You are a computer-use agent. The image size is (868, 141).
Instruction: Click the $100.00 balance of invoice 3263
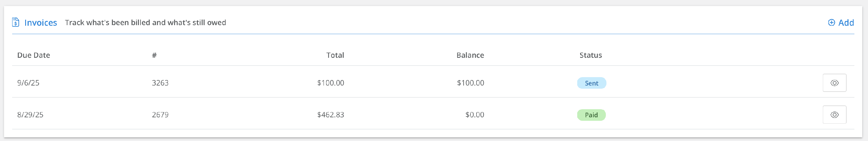point(470,83)
